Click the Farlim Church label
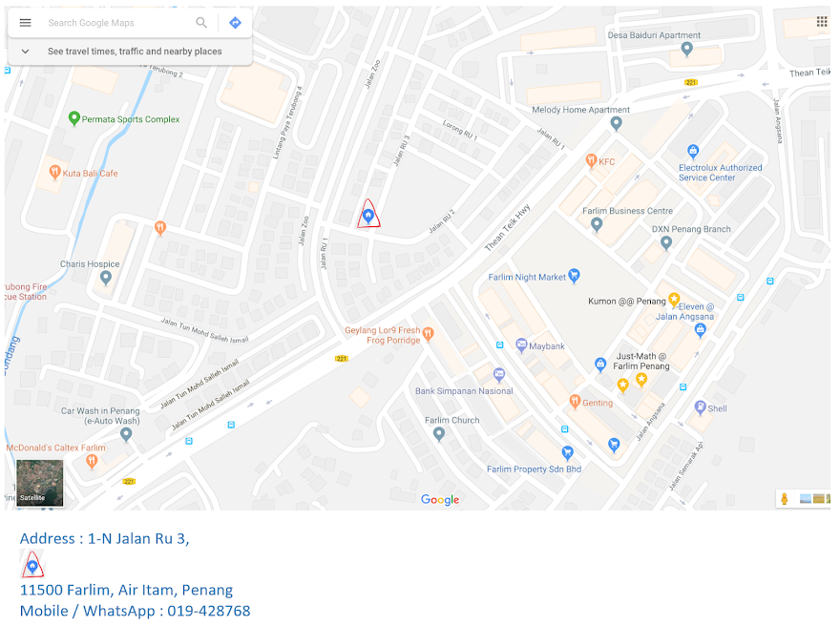 point(452,421)
